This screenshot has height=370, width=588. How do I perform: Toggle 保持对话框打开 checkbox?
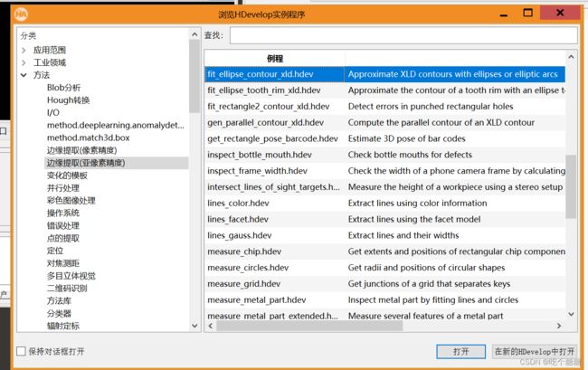[x=22, y=351]
